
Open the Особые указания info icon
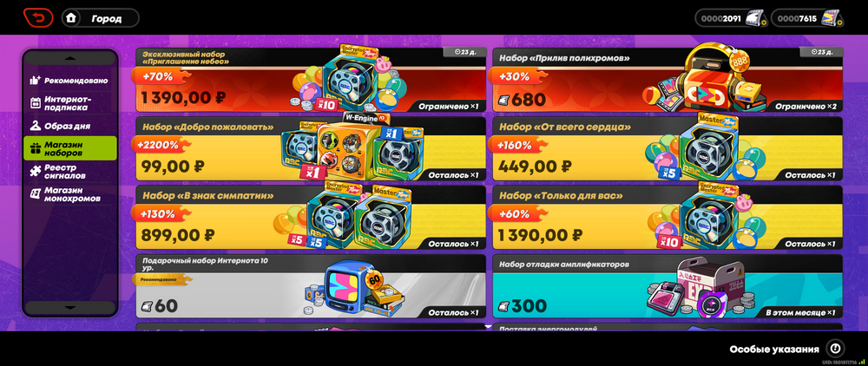[x=835, y=349]
